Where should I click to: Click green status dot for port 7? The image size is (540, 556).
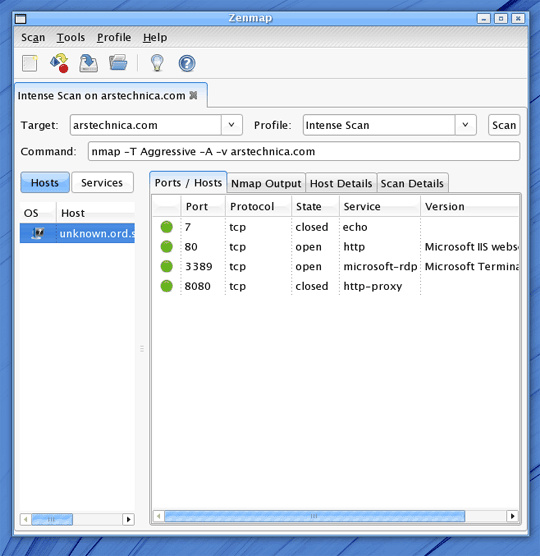click(x=167, y=227)
